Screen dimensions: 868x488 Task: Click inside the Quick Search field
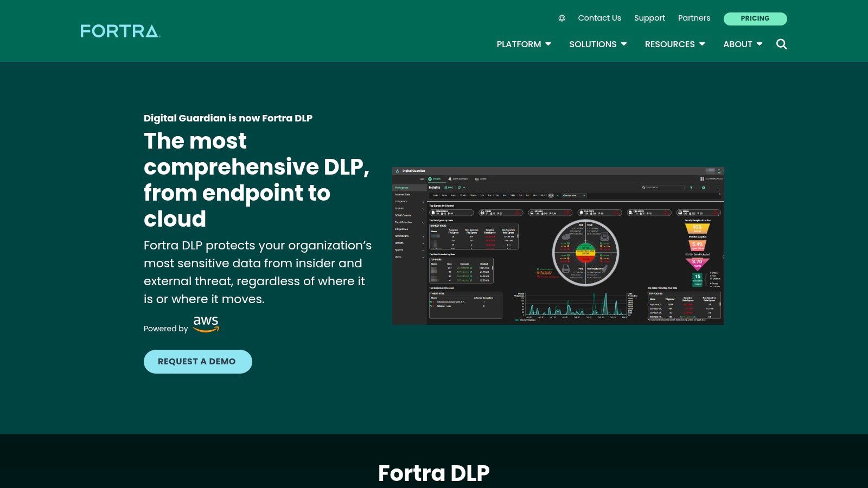point(662,188)
